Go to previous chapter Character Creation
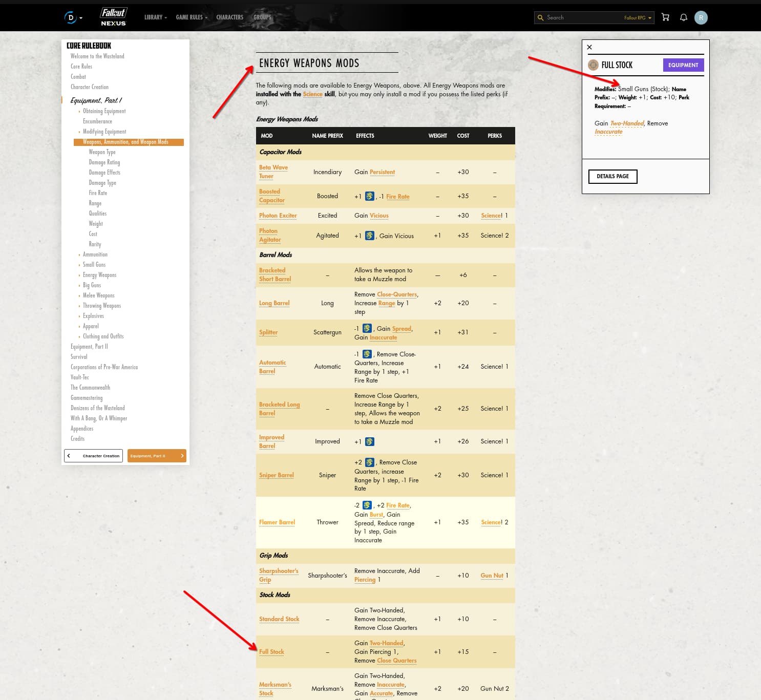The width and height of the screenshot is (761, 700). pos(93,456)
